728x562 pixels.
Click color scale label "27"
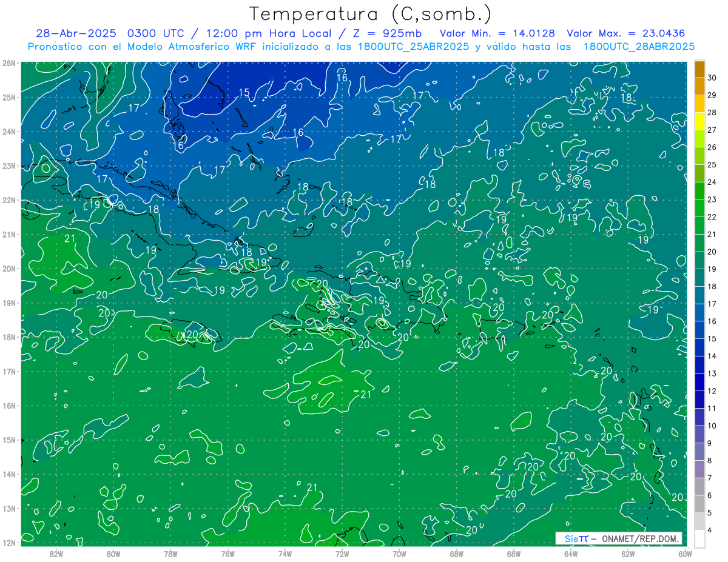[x=712, y=130]
